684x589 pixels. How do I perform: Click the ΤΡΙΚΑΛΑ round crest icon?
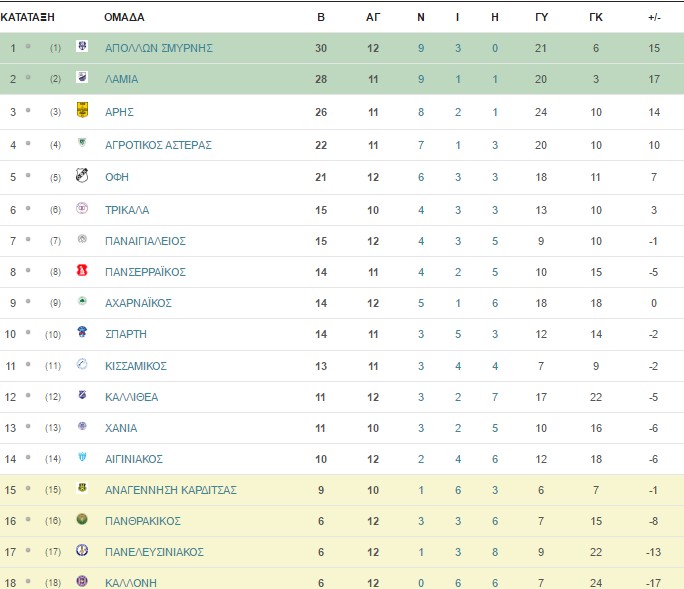click(x=82, y=208)
